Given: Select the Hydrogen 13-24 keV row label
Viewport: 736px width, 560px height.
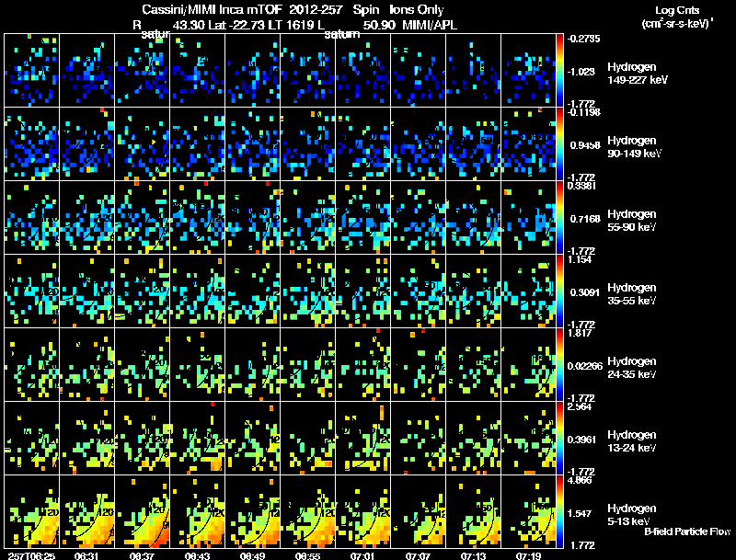Looking at the screenshot, I should pos(632,441).
